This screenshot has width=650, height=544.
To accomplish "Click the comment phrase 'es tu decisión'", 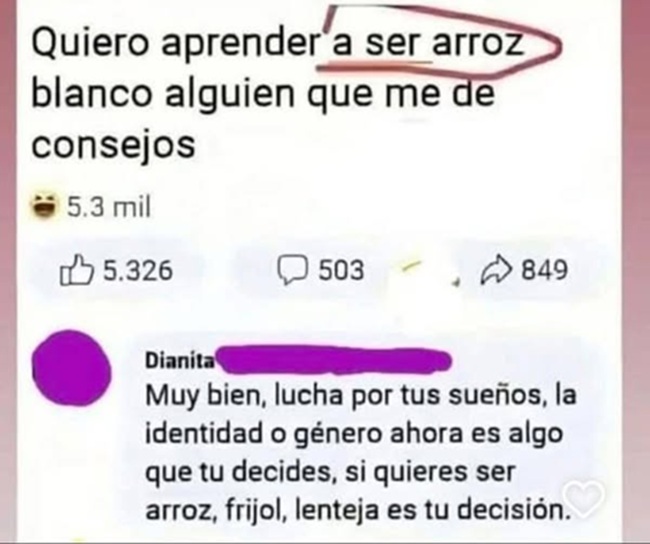I will 475,509.
